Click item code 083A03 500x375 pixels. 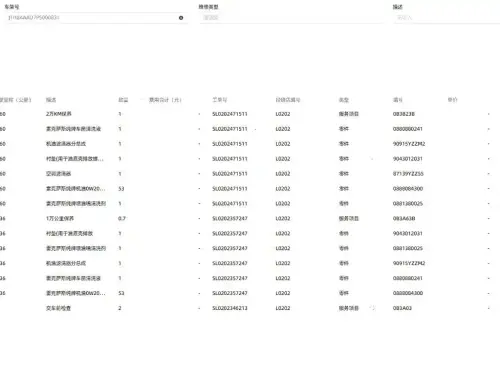[402, 308]
